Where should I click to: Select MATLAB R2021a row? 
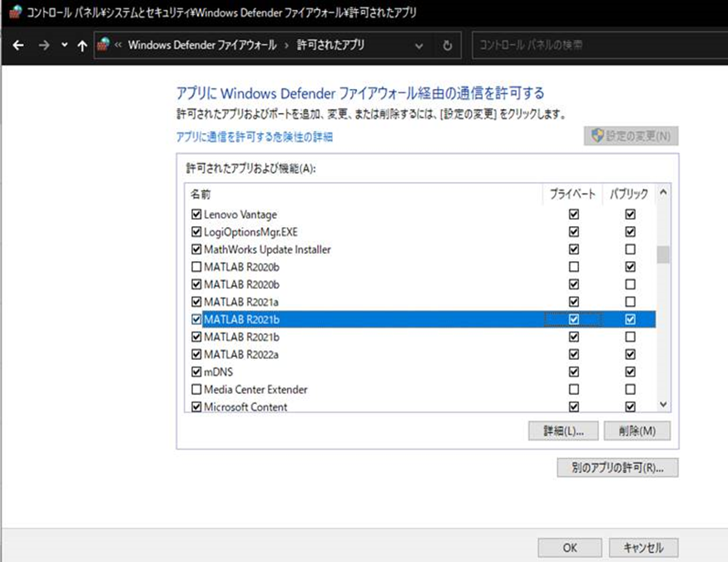(x=420, y=302)
